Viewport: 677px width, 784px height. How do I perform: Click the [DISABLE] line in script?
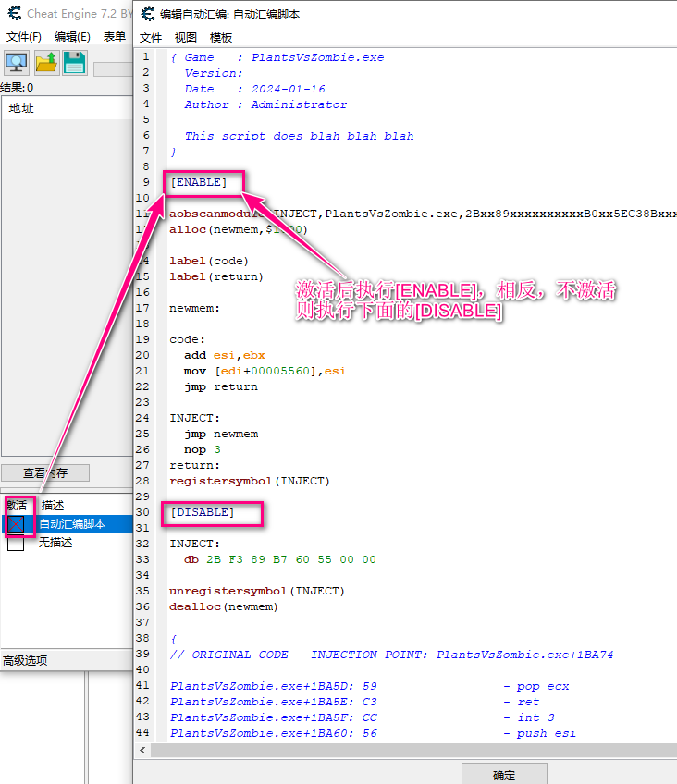click(202, 512)
